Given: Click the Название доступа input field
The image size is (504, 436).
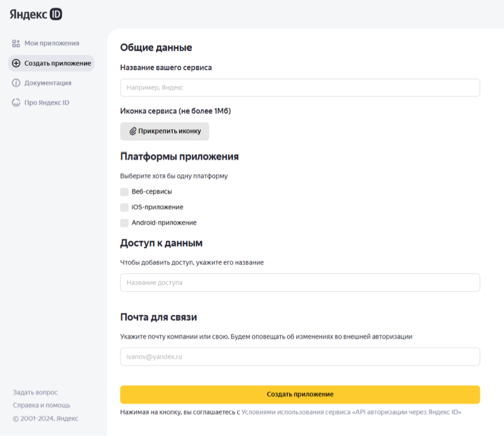Looking at the screenshot, I should pos(300,282).
